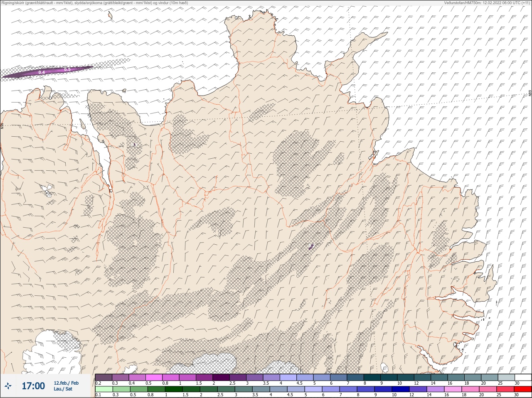The height and width of the screenshot is (398, 532).
Task: Click the 'Veðurstofan/HM750m' source timestamp text
Action: [487, 2]
